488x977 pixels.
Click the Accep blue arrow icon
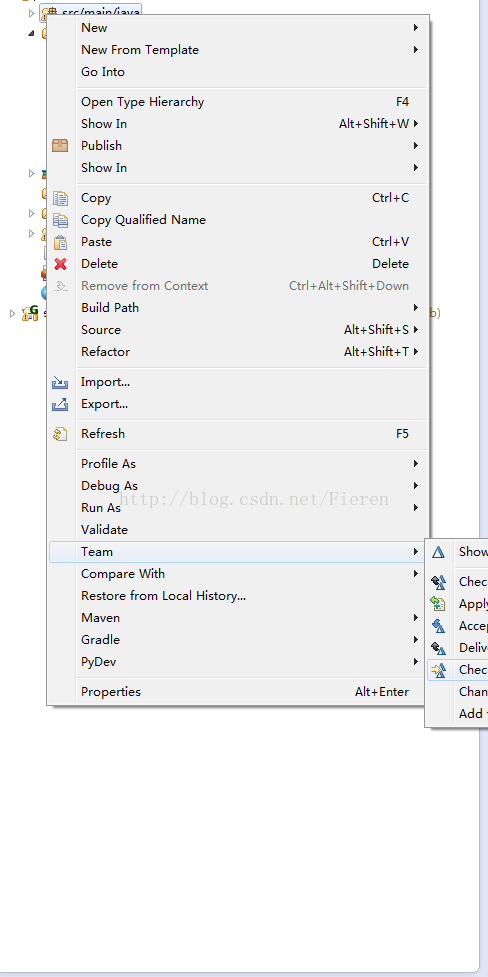(x=438, y=626)
